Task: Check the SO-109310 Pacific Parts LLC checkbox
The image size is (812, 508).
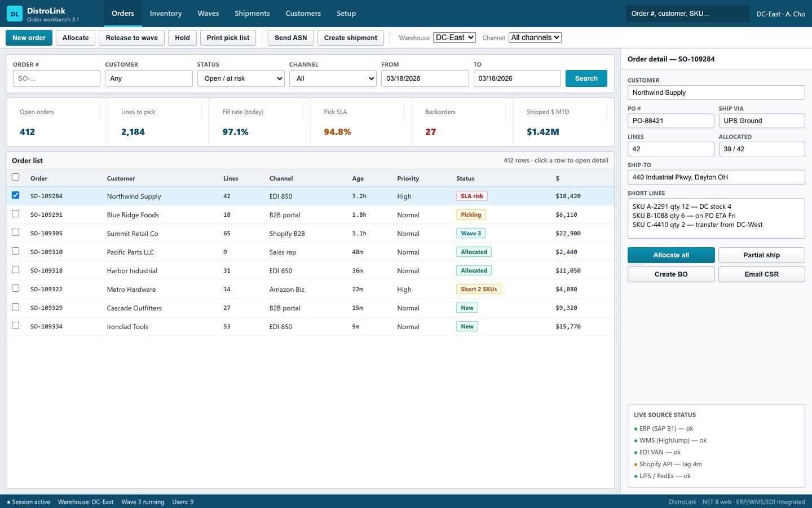Action: coord(15,251)
